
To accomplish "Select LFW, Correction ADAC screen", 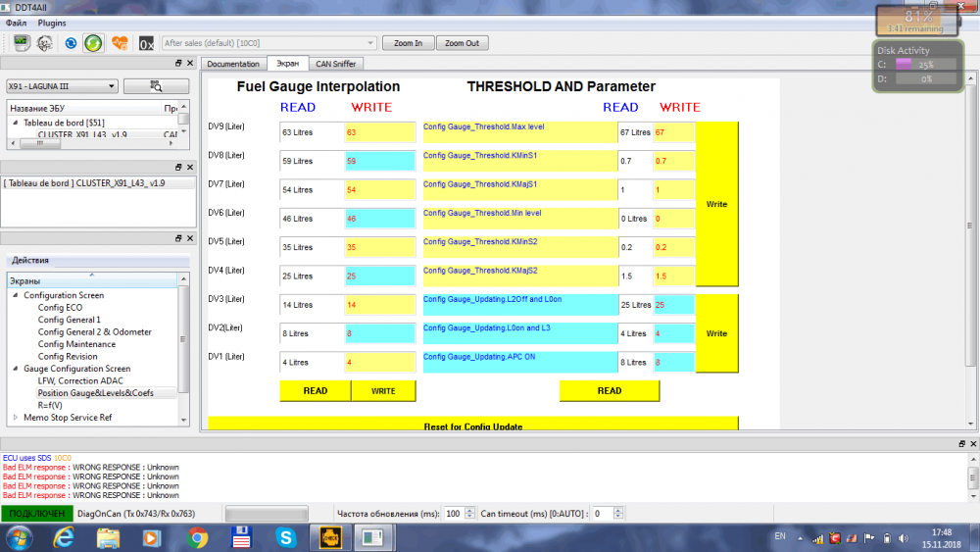I will (80, 380).
